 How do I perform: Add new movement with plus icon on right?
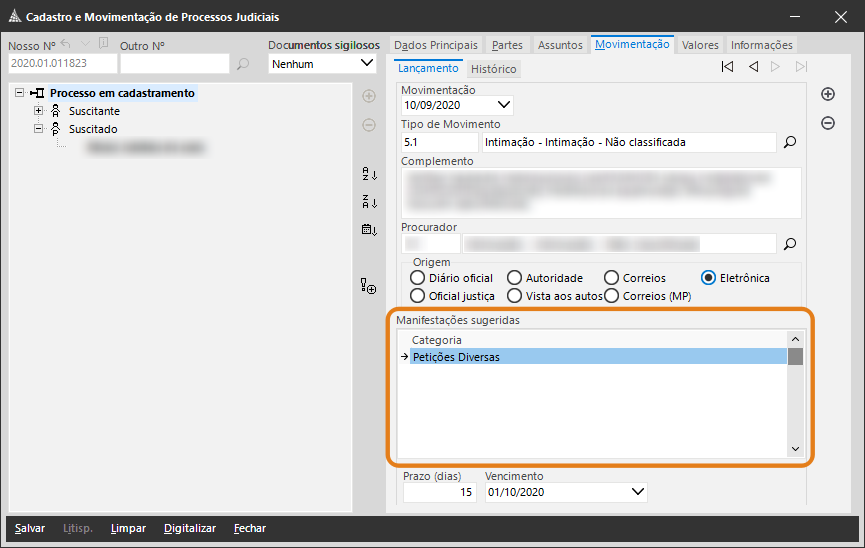tap(828, 94)
